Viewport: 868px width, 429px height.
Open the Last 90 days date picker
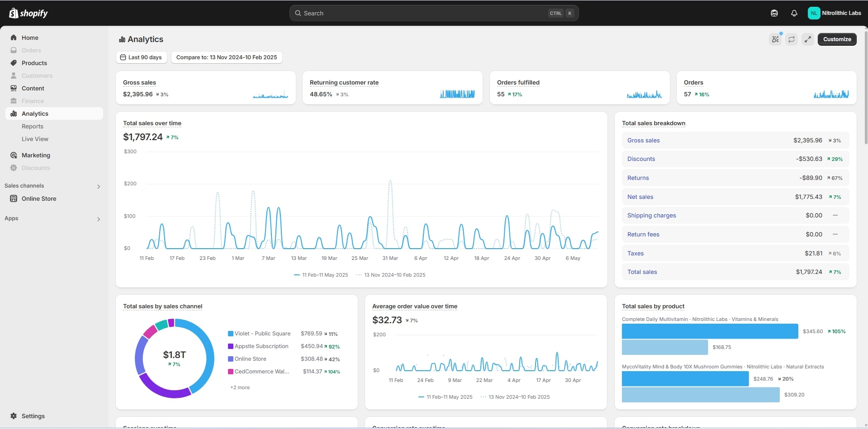tap(141, 57)
